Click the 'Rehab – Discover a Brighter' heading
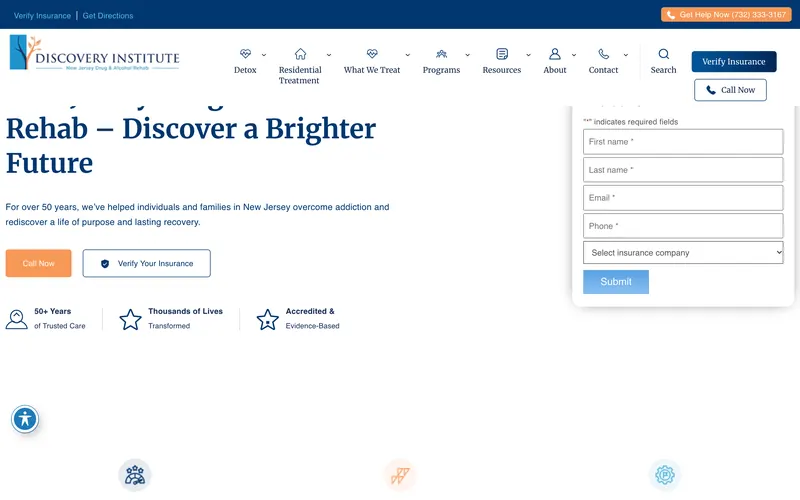The height and width of the screenshot is (500, 800). 191,129
